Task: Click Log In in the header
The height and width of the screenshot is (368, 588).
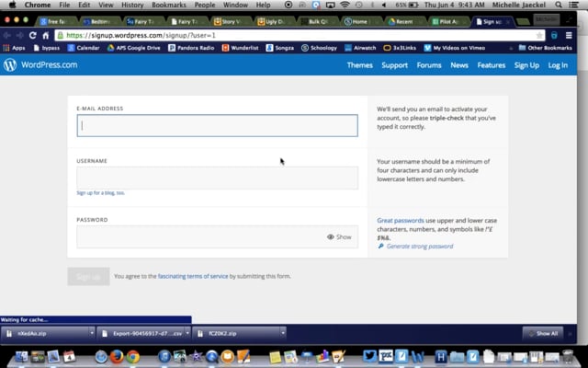Action: [558, 65]
